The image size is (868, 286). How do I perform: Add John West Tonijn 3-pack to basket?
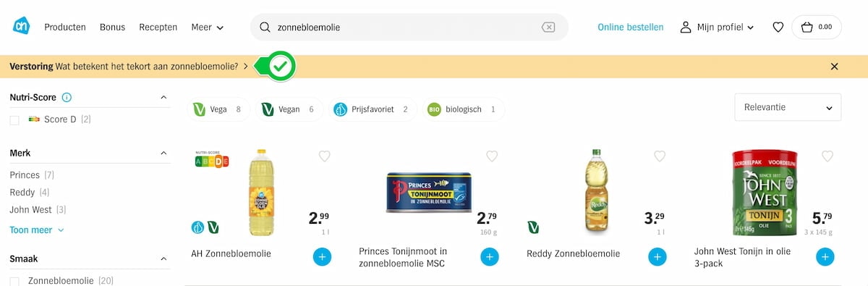coord(825,256)
